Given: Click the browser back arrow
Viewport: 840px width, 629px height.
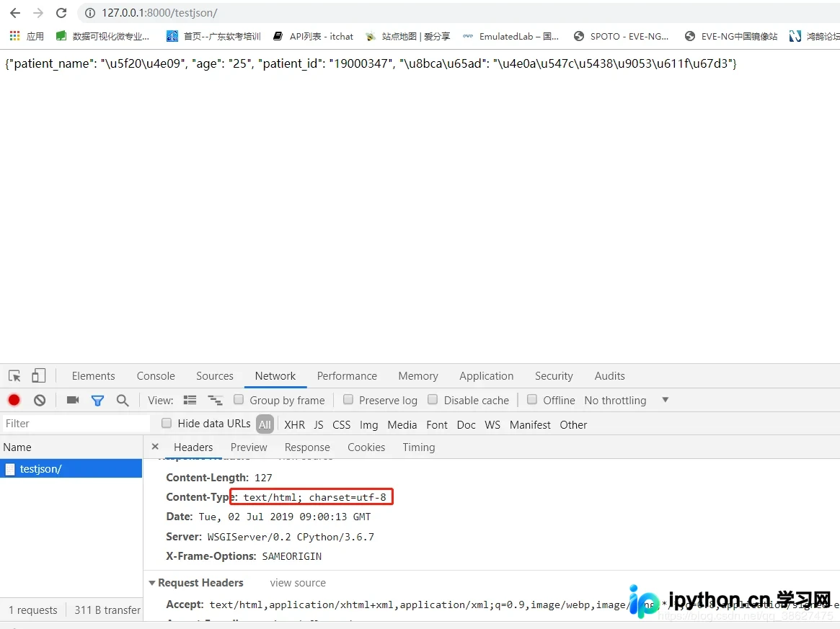Looking at the screenshot, I should click(15, 13).
